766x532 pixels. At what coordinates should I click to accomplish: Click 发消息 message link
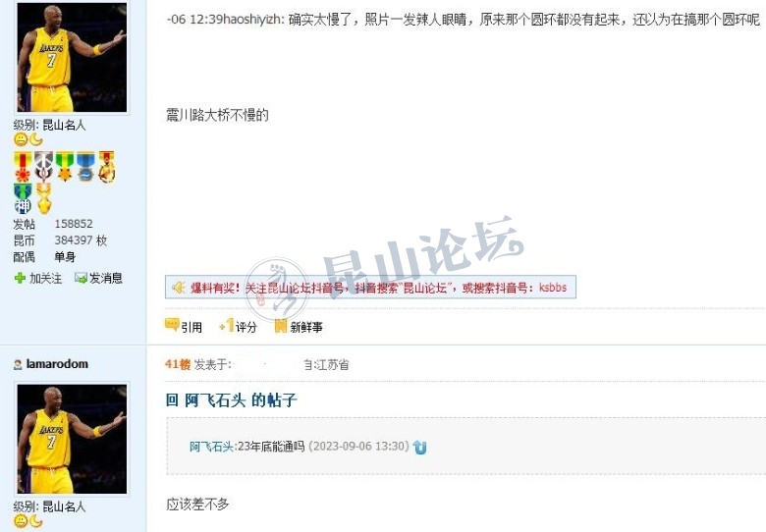(105, 278)
